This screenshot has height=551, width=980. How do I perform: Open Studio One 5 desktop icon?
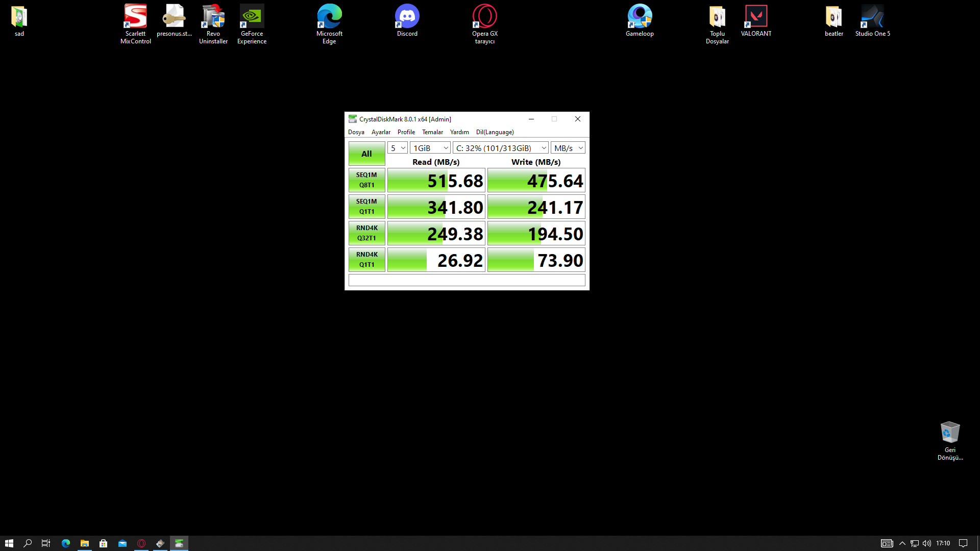[872, 17]
